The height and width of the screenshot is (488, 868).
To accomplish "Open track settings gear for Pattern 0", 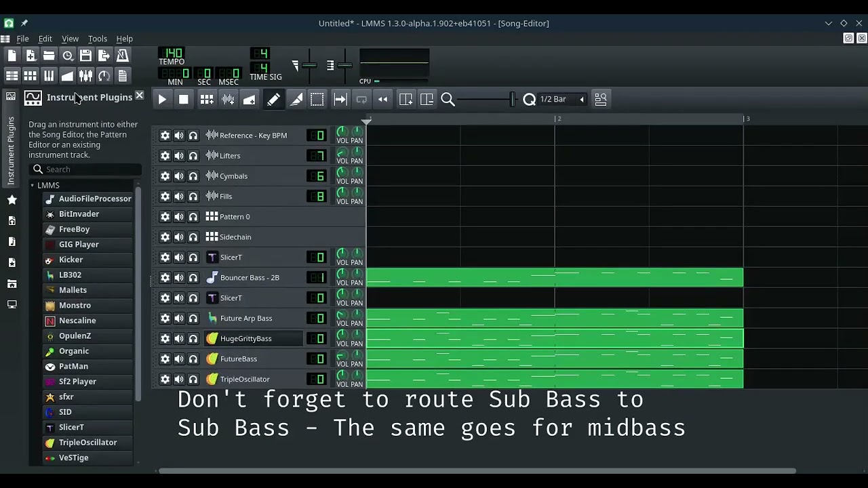I will click(165, 217).
